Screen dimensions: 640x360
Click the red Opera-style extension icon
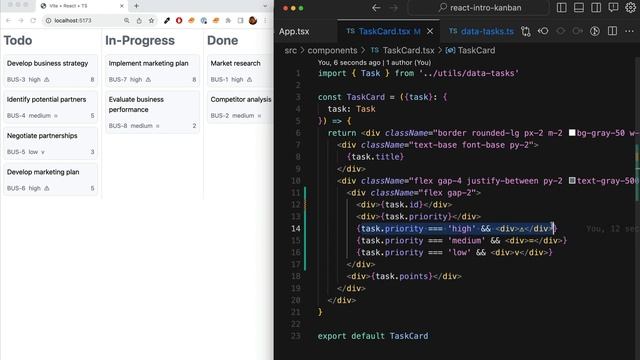(179, 20)
